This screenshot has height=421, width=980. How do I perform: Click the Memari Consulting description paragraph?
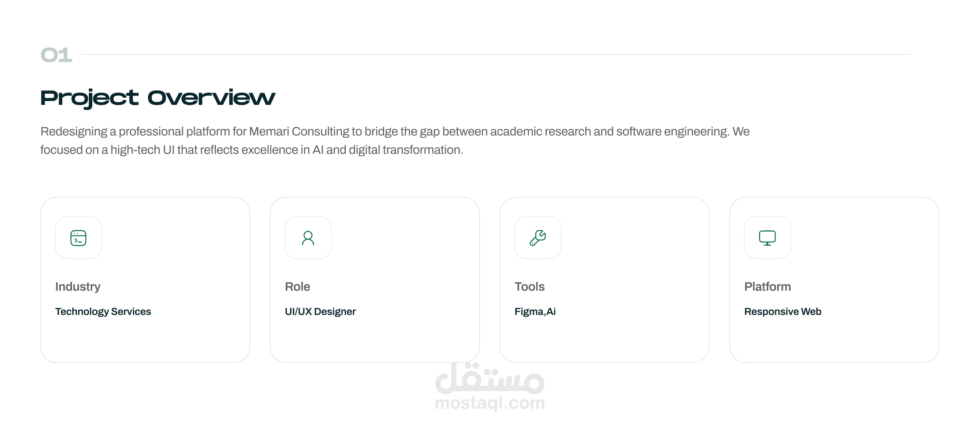pos(394,140)
